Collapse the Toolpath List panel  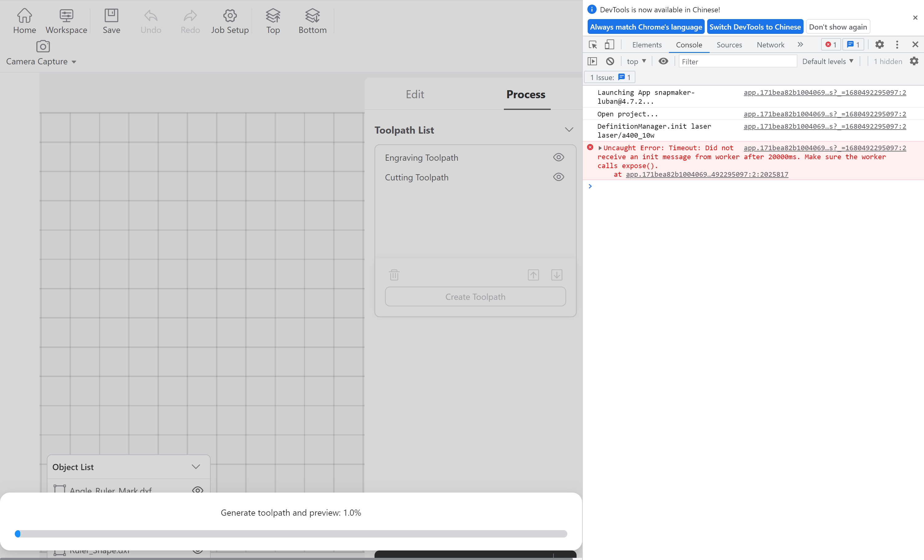pos(569,129)
